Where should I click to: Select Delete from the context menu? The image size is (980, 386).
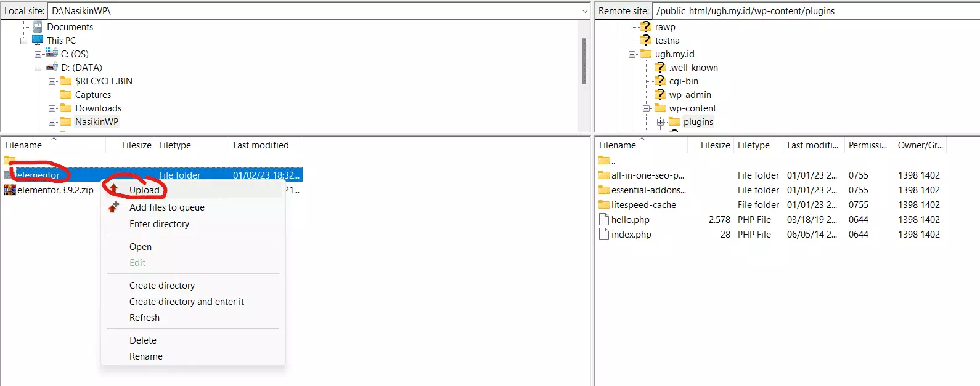point(143,340)
